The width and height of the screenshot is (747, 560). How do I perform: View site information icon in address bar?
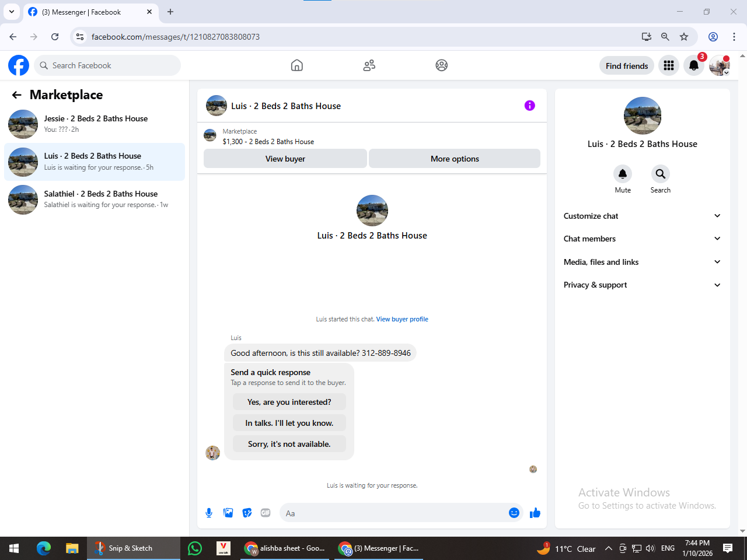point(81,37)
